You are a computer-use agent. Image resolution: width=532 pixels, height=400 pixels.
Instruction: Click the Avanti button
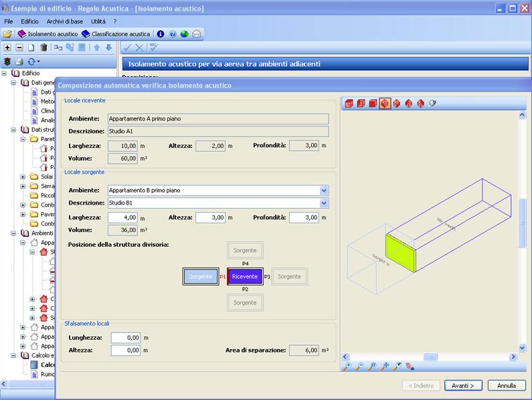[463, 385]
